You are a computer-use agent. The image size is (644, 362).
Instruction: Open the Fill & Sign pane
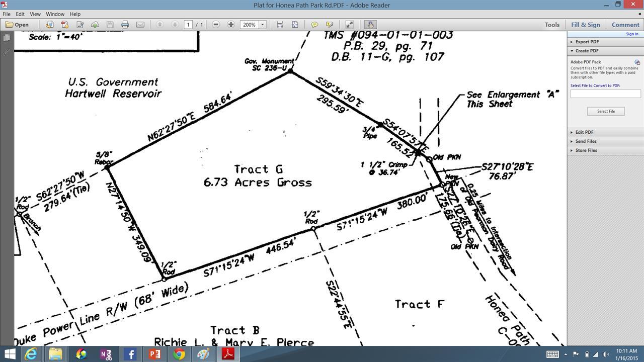click(586, 24)
